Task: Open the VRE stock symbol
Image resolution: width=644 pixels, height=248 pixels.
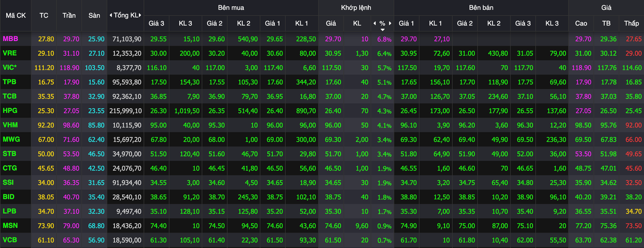Action: point(10,53)
